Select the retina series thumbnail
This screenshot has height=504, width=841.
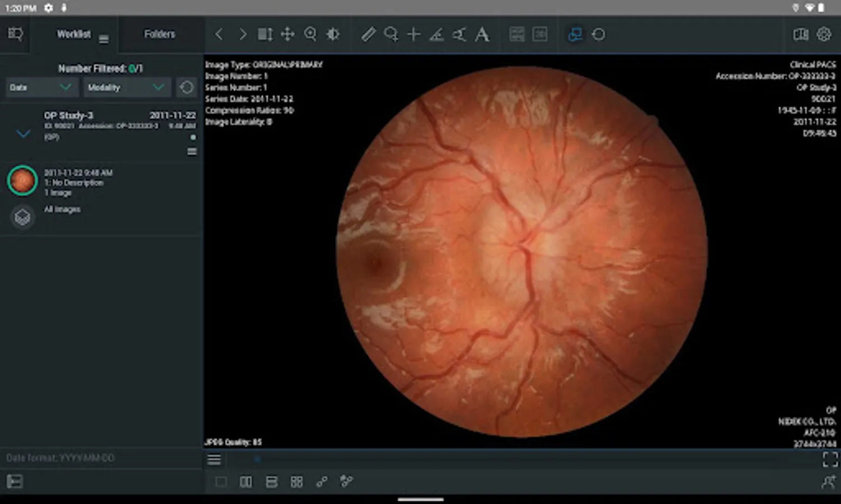tap(22, 181)
